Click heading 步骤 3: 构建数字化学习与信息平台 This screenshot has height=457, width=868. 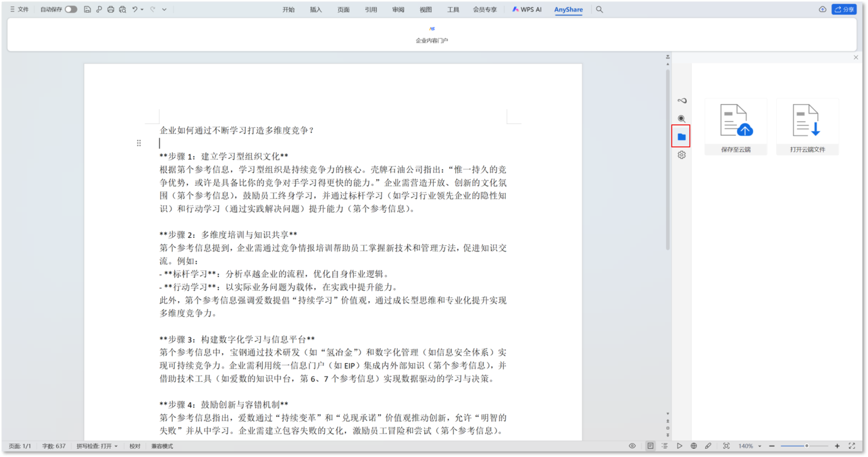coord(237,339)
